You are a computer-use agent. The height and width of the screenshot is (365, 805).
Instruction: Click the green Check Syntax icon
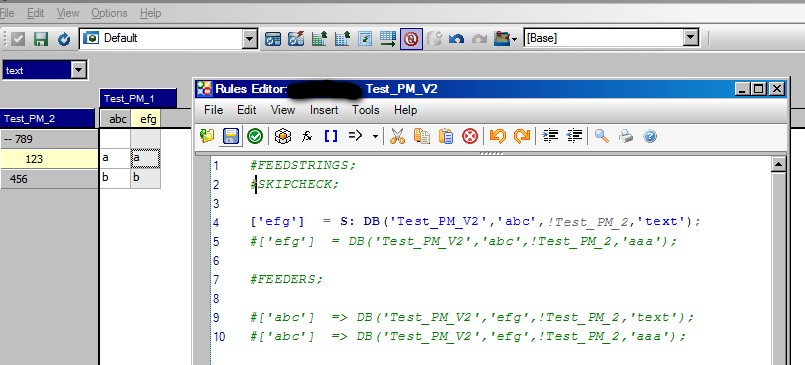255,136
